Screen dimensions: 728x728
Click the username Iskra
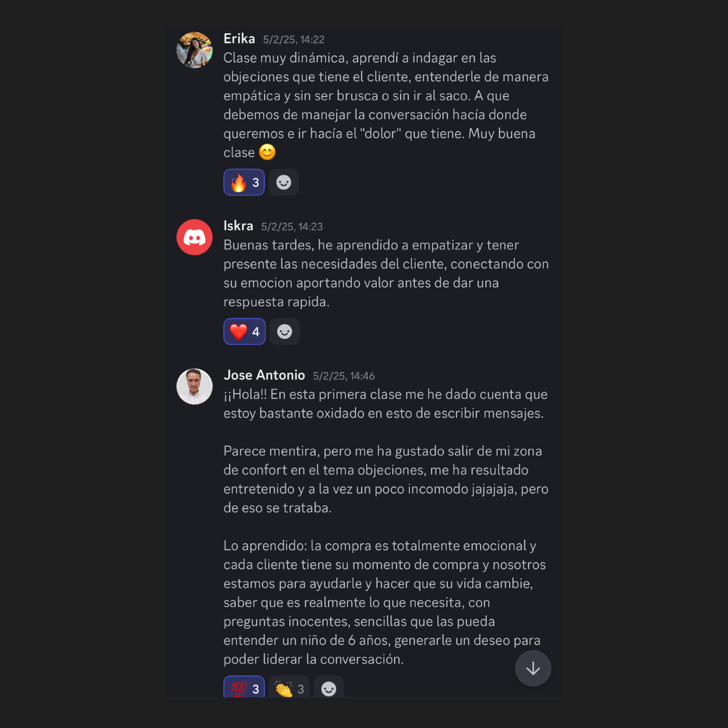pyautogui.click(x=238, y=226)
